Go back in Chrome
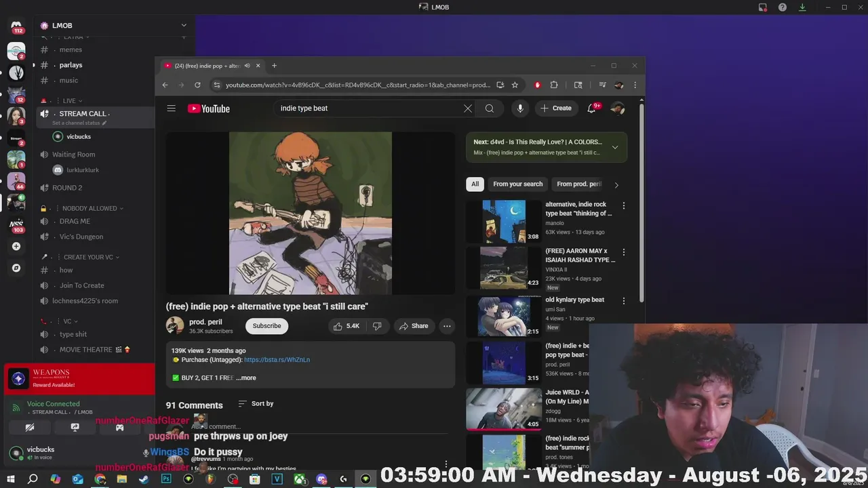The image size is (868, 488). 165,85
